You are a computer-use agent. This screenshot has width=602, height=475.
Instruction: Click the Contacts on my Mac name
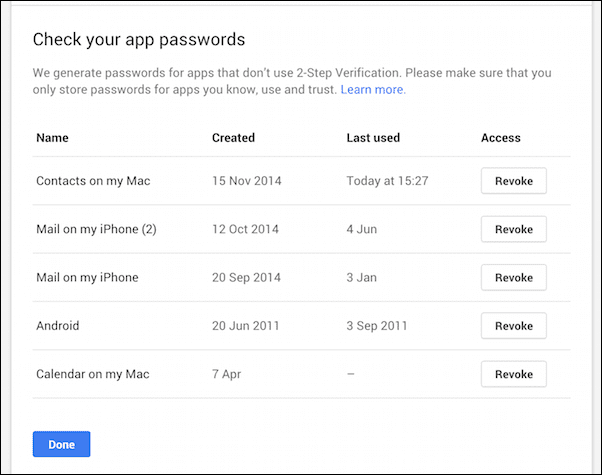(93, 181)
